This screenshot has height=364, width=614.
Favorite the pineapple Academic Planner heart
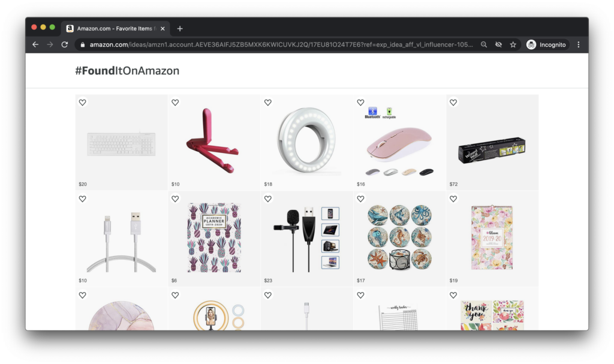[x=175, y=199]
